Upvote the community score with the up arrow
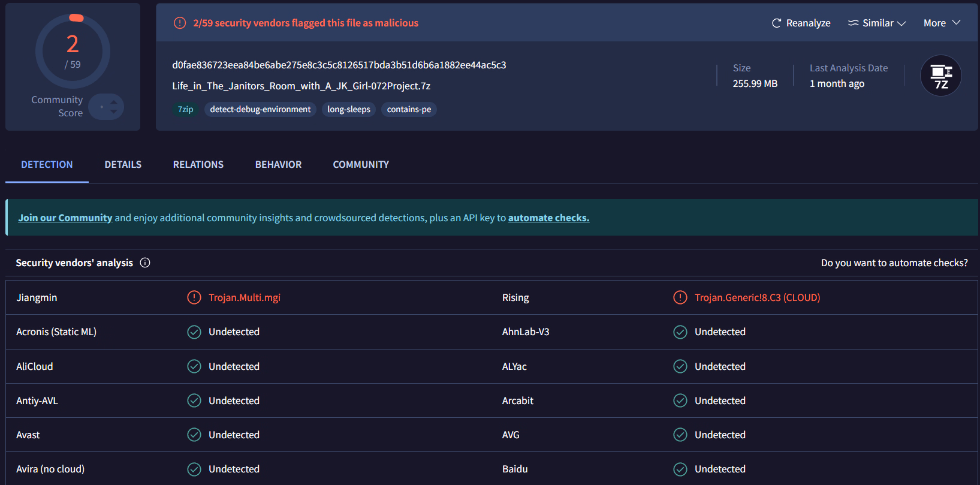 (x=114, y=103)
